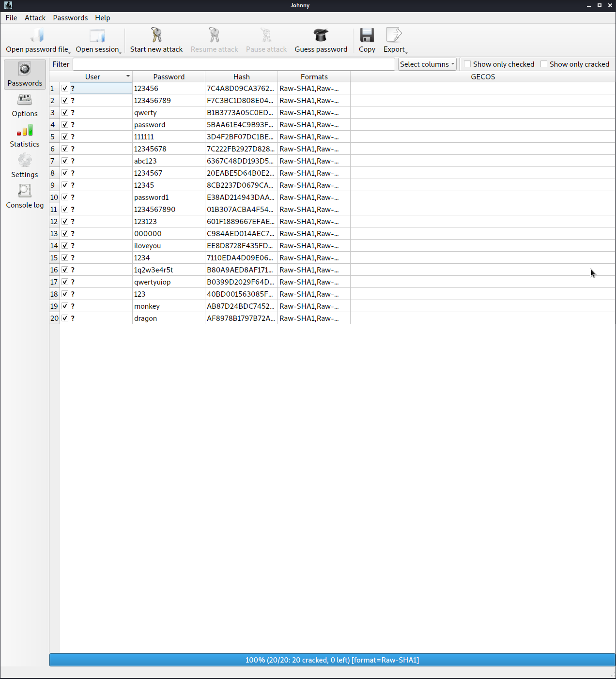616x679 pixels.
Task: Click the 100% cracked progress bar
Action: point(332,660)
